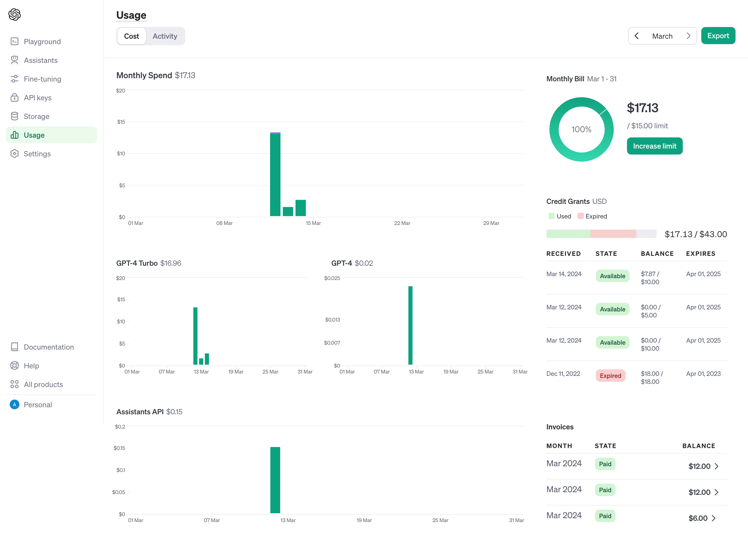
Task: Open Playground via its terminal icon
Action: [x=15, y=42]
